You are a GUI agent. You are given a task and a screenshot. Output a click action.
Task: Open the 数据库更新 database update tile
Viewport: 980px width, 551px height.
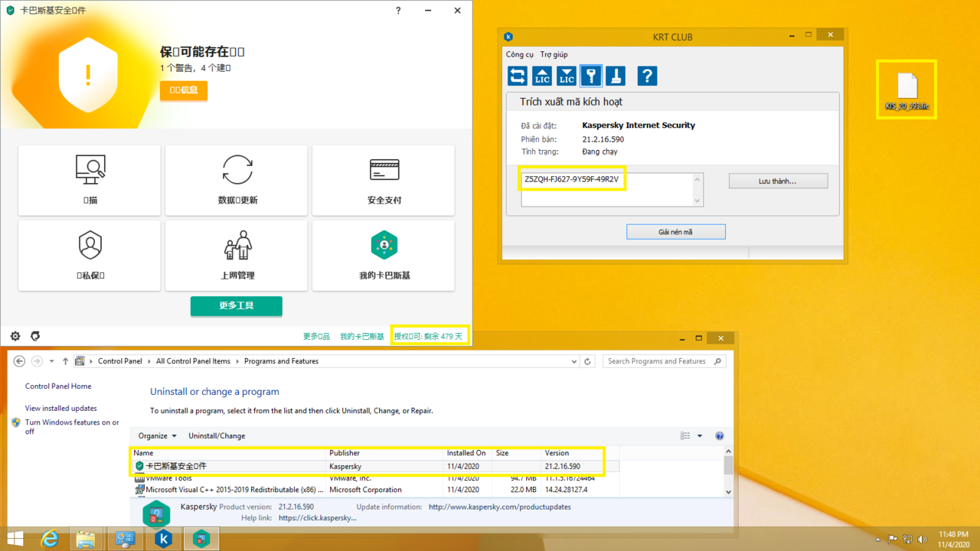click(x=237, y=181)
